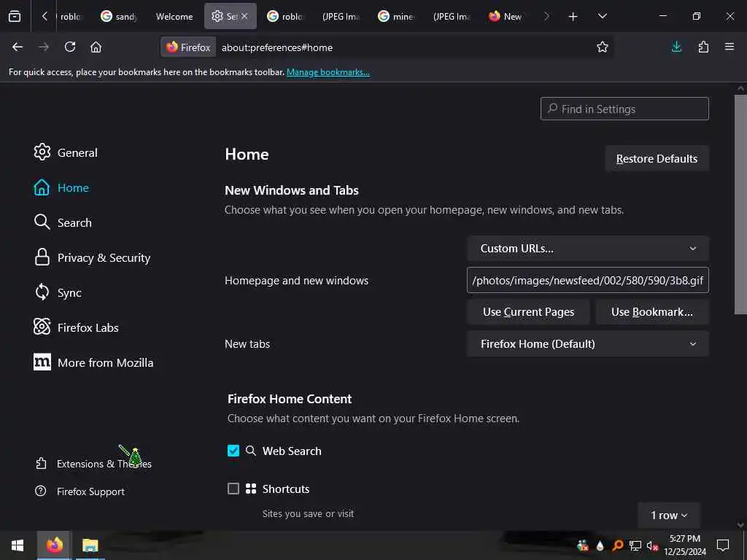Go back with the back arrow
The width and height of the screenshot is (747, 560).
point(18,47)
